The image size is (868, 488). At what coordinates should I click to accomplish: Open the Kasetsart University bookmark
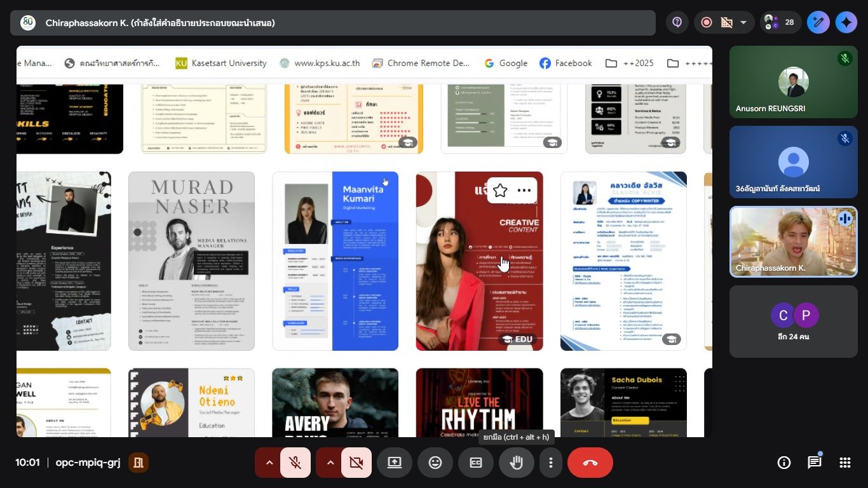click(x=220, y=63)
